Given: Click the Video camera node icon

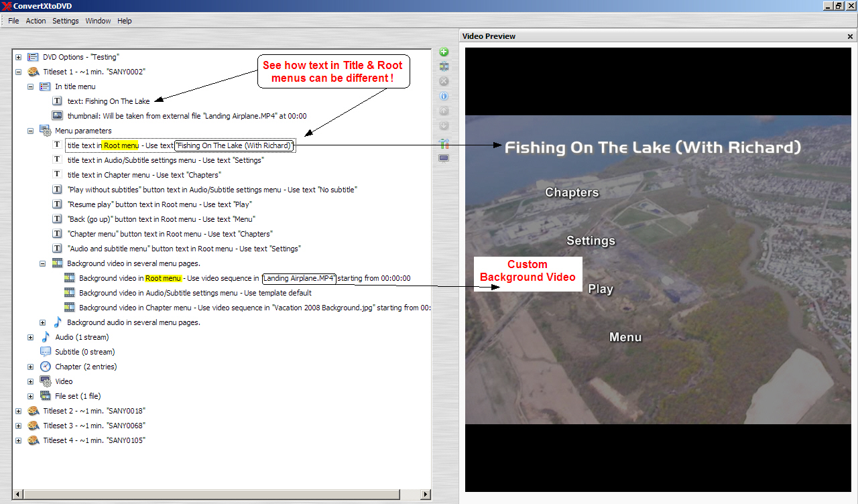Looking at the screenshot, I should tap(46, 381).
